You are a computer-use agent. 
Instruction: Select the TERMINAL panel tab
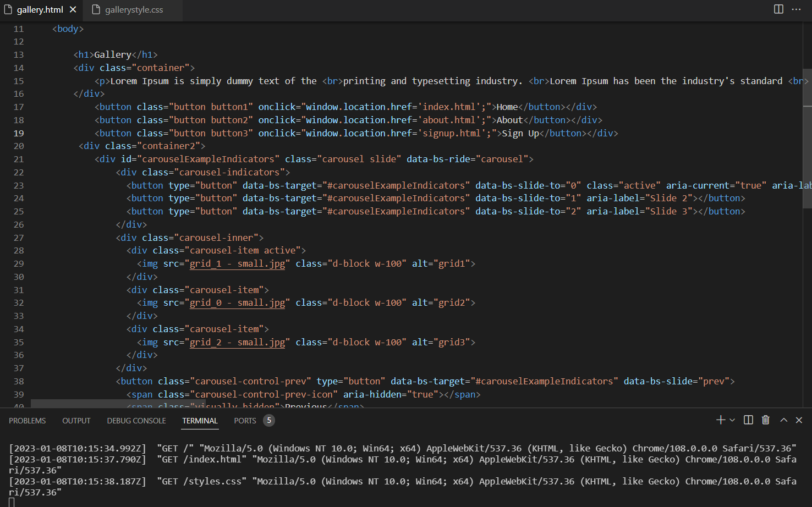(200, 421)
